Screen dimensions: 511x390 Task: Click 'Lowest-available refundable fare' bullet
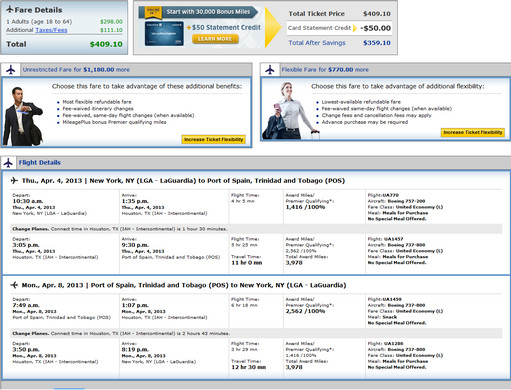click(361, 102)
